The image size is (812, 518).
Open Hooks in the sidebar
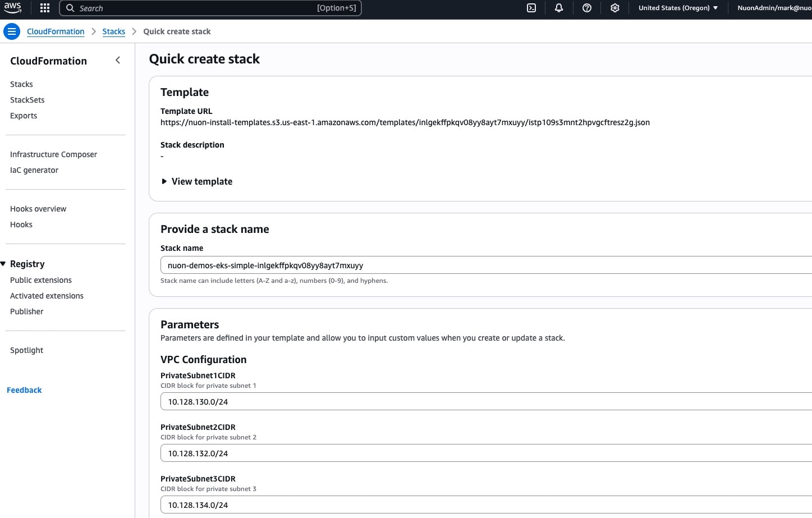(x=21, y=224)
